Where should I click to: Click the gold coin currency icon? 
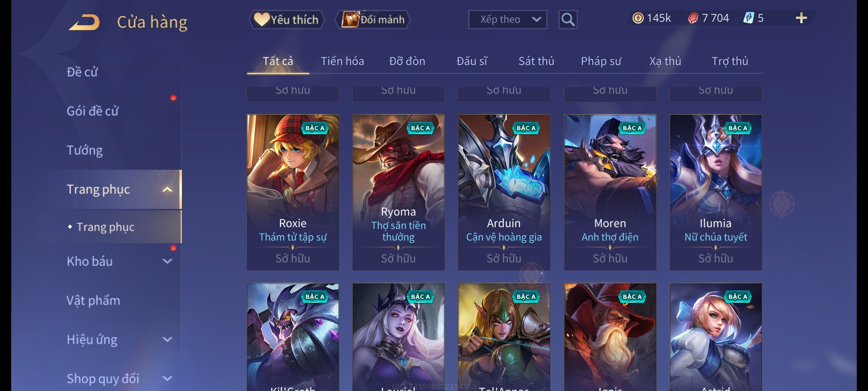click(638, 18)
